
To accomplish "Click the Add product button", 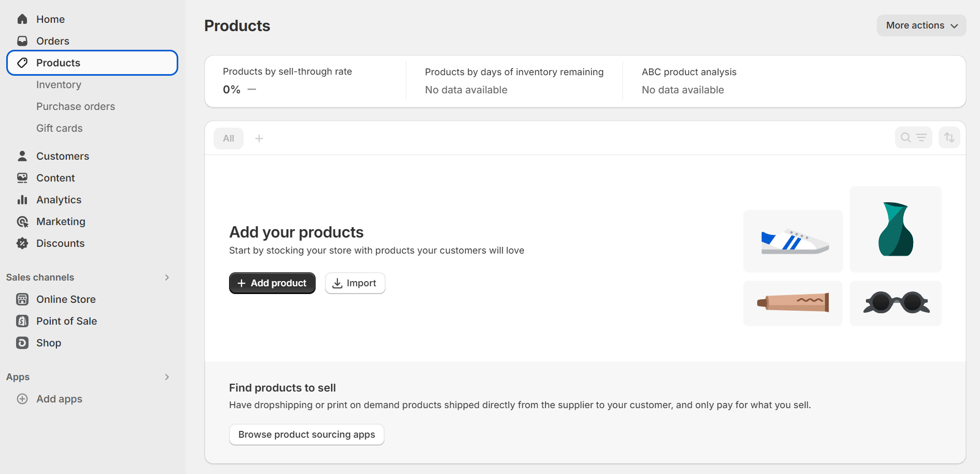I will [x=272, y=283].
